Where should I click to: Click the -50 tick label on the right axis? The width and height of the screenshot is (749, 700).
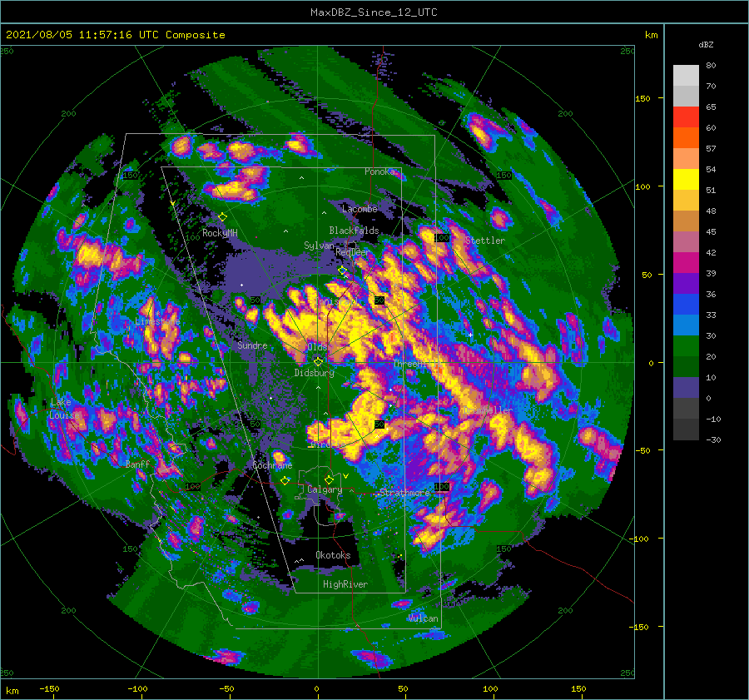643,450
